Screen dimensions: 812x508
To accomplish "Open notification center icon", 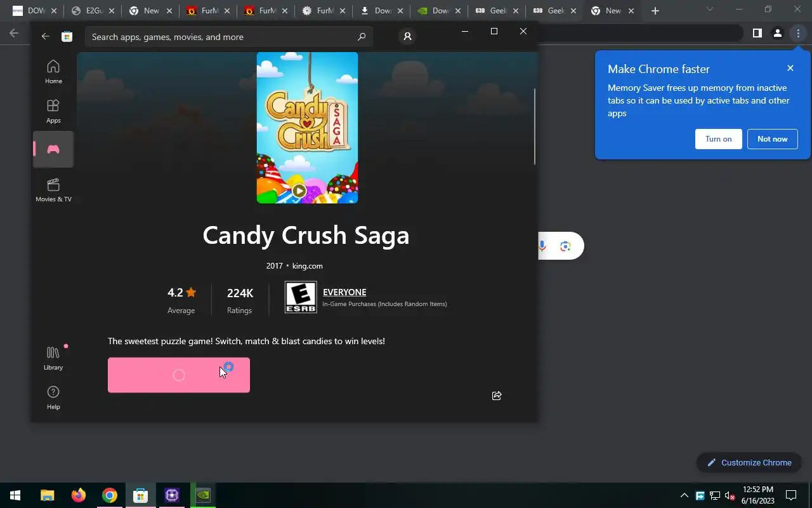I will tap(791, 495).
